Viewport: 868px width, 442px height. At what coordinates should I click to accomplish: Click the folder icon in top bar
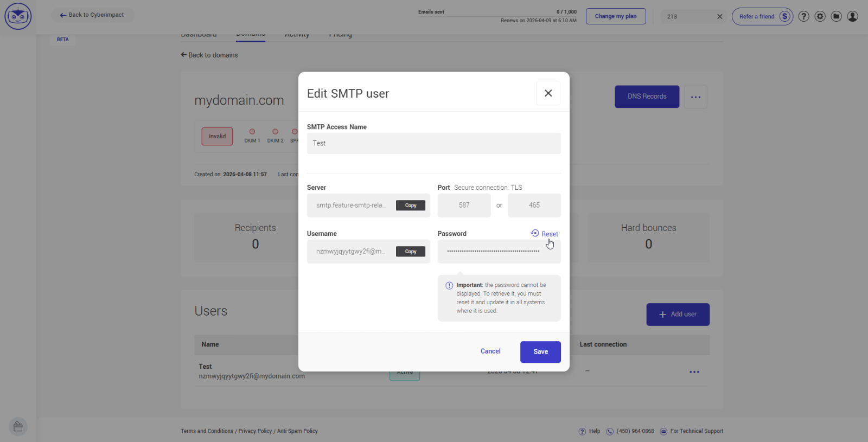pos(837,16)
